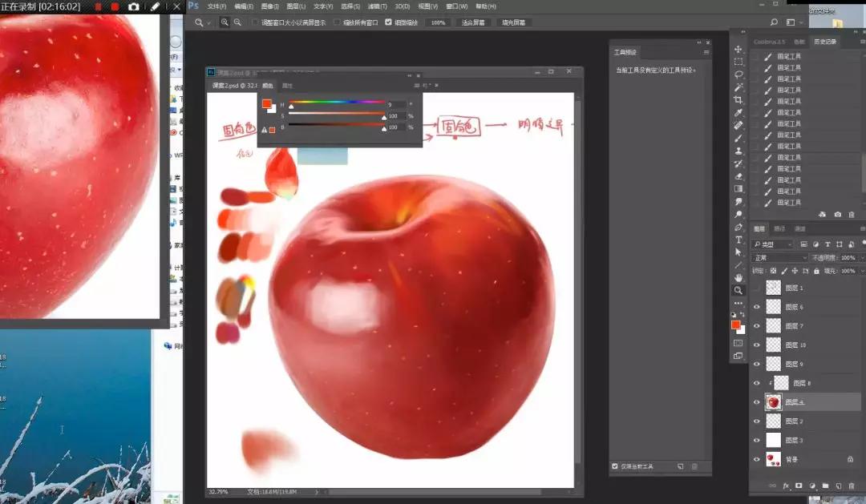Screen dimensions: 866x504
Task: Select the Crop tool
Action: click(739, 100)
